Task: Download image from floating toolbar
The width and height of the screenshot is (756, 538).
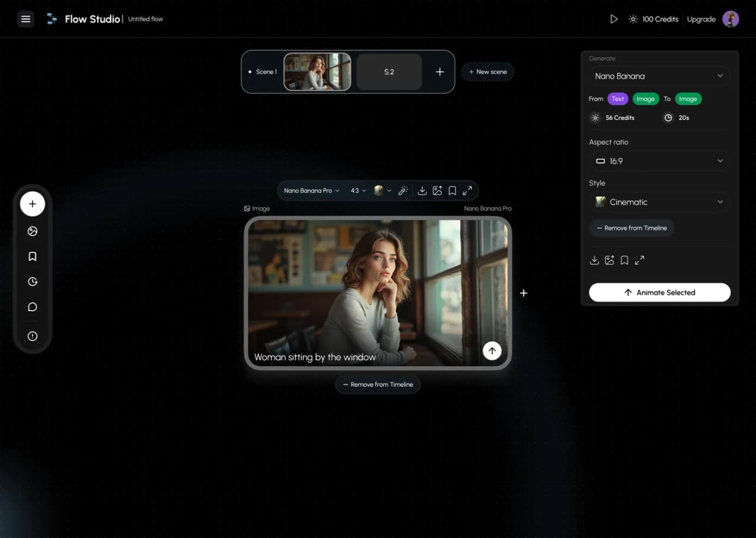Action: pyautogui.click(x=422, y=191)
